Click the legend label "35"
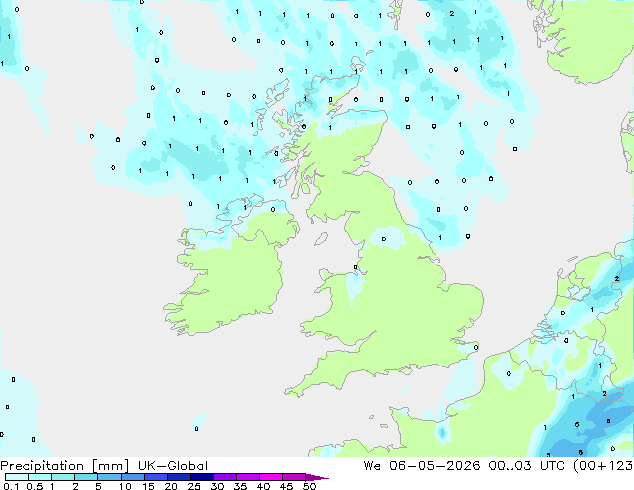This screenshot has width=634, height=490. pyautogui.click(x=240, y=486)
